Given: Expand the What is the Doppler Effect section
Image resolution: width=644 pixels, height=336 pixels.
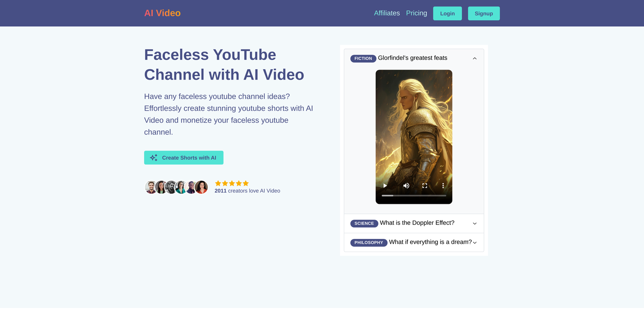Looking at the screenshot, I should (x=474, y=223).
